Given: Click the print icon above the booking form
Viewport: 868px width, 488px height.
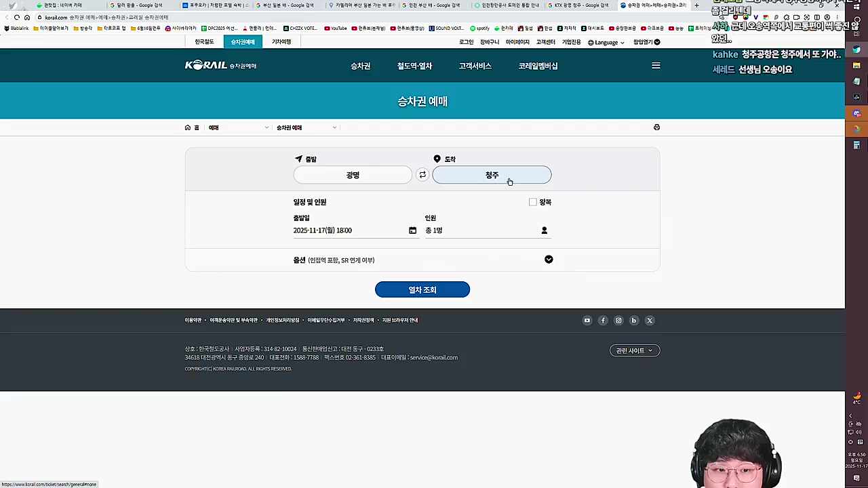Looking at the screenshot, I should pos(656,127).
